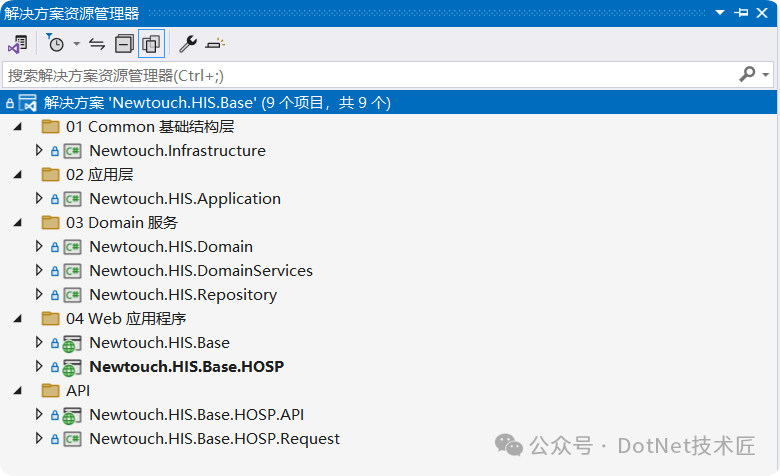Viewport: 780px width, 476px height.
Task: Click C# icon of Newtouch.HIS.Base.HOSP.Request
Action: click(x=73, y=438)
